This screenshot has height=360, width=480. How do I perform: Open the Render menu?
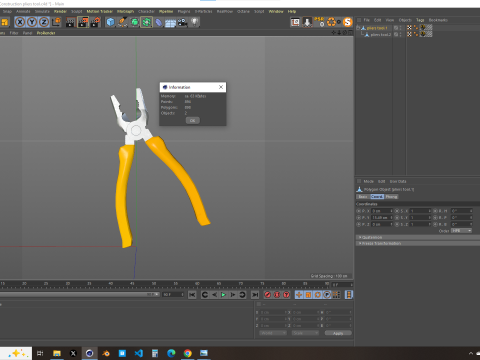pos(60,11)
